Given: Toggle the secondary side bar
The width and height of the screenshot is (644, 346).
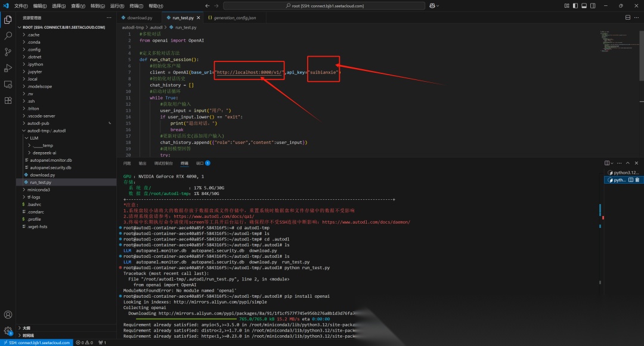Looking at the screenshot, I should pos(593,6).
